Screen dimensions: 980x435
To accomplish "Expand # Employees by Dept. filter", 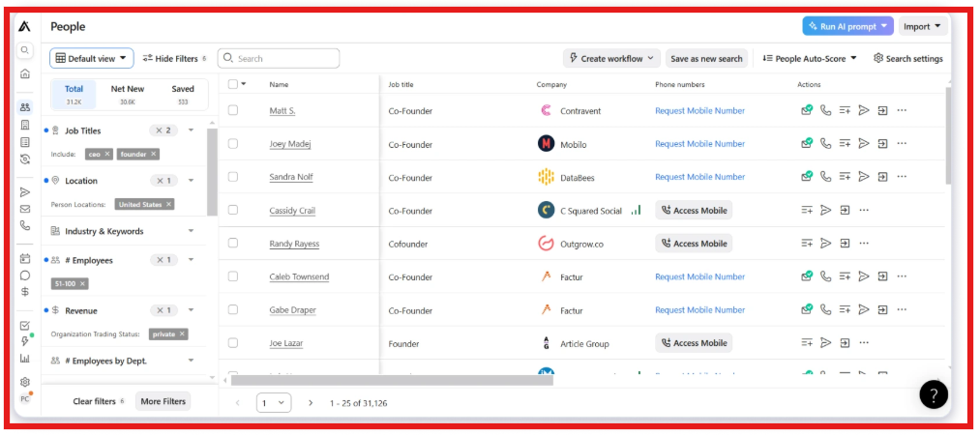I will tap(192, 361).
